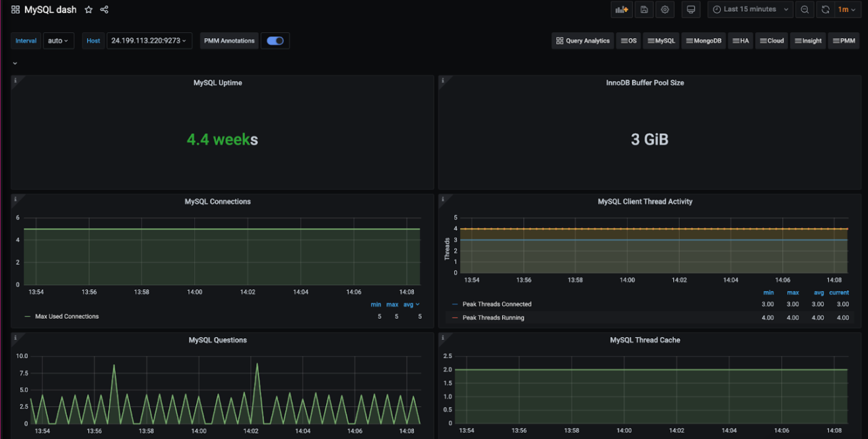Viewport: 868px width, 439px height.
Task: Open the Interval auto dropdown
Action: [58, 41]
